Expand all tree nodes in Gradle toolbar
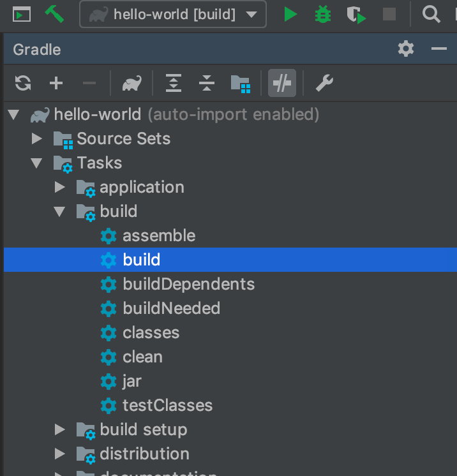The width and height of the screenshot is (457, 476). [x=174, y=83]
